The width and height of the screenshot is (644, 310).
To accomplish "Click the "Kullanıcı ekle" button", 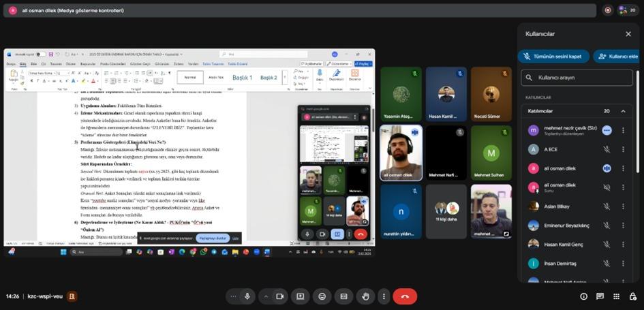I will 617,56.
